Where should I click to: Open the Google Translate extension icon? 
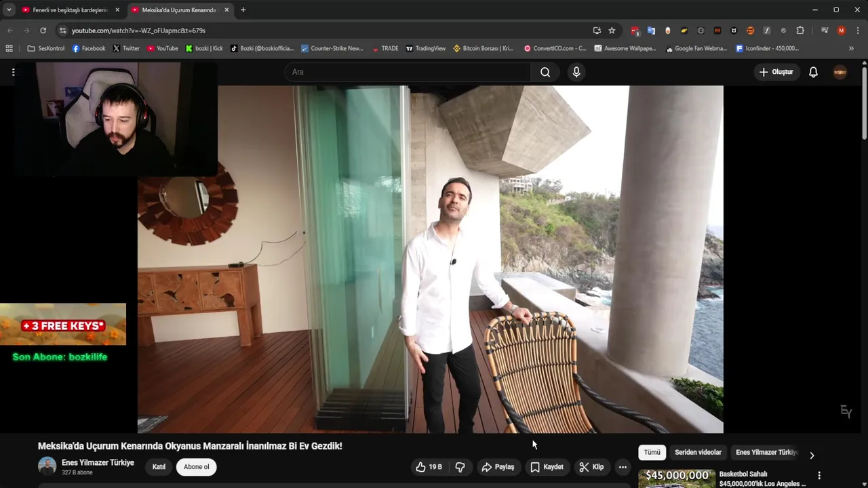pos(651,30)
